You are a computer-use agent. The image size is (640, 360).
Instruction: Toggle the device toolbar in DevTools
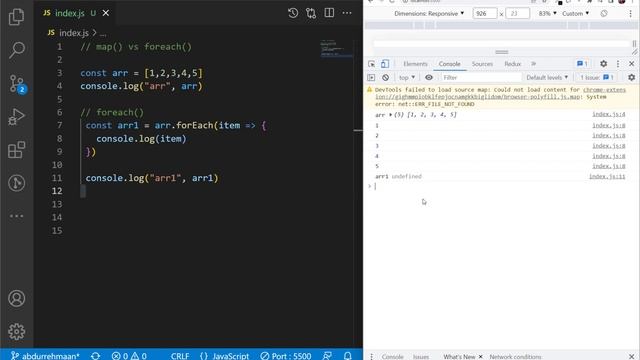tap(385, 64)
